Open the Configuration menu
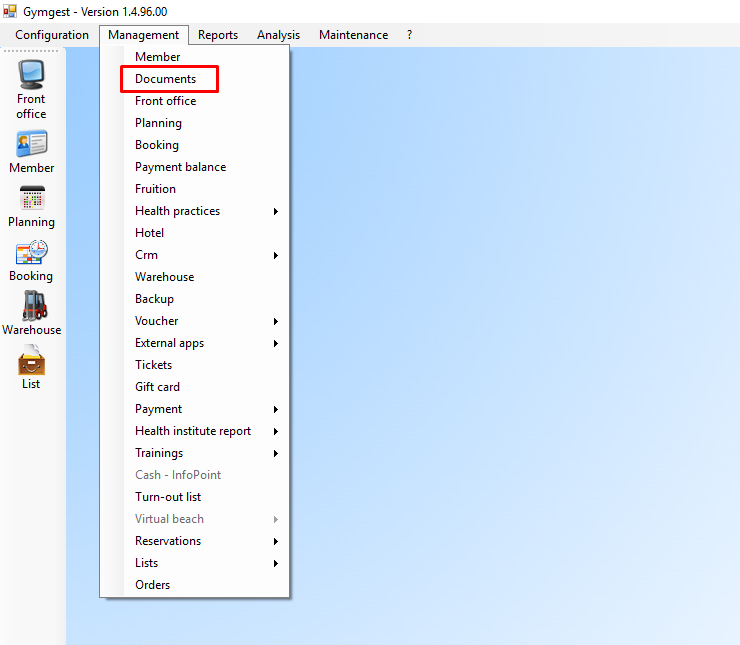 pos(52,35)
